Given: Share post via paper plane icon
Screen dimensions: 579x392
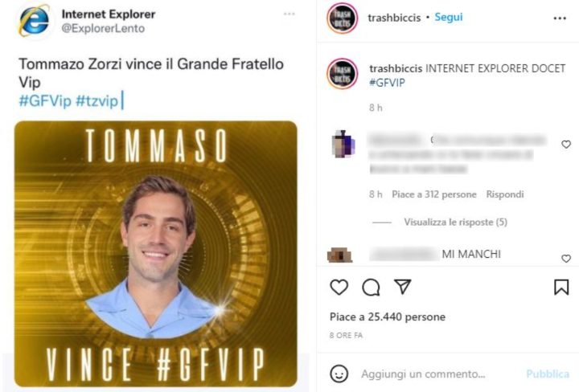Looking at the screenshot, I should pos(403,287).
